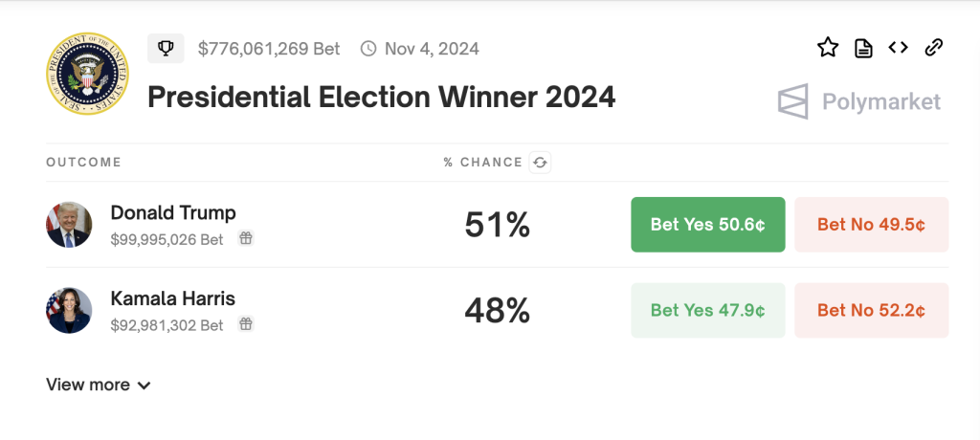The height and width of the screenshot is (440, 980).
Task: Click gift icon under Donald Trump
Action: pos(246,239)
